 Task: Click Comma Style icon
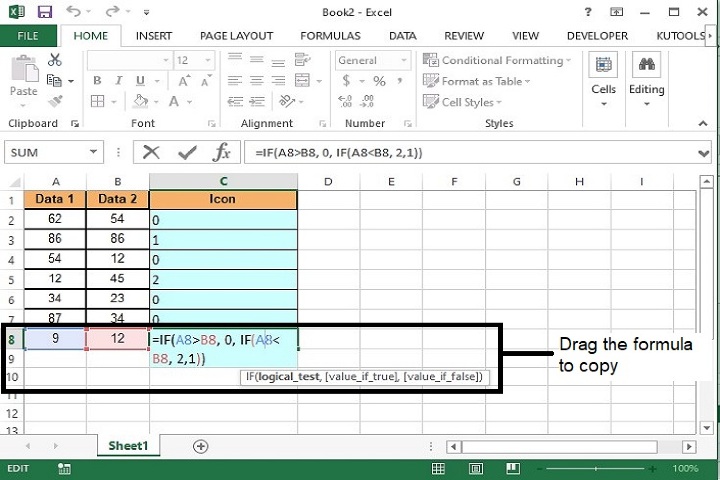(400, 81)
